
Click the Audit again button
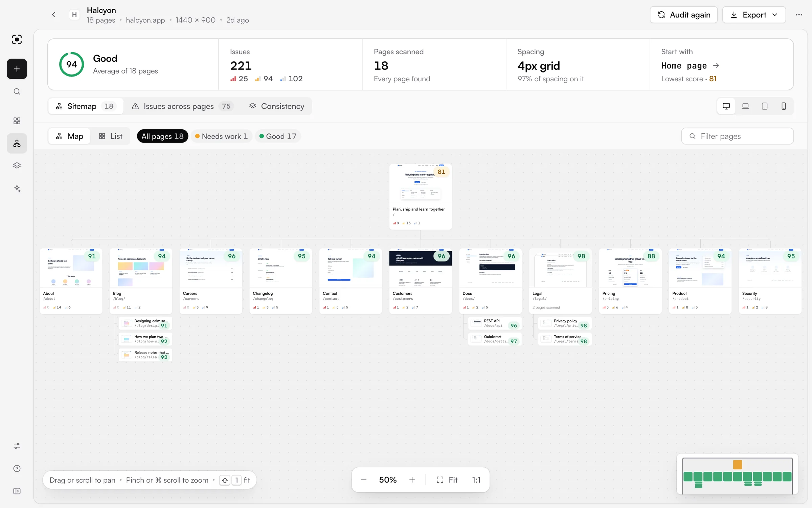click(683, 15)
